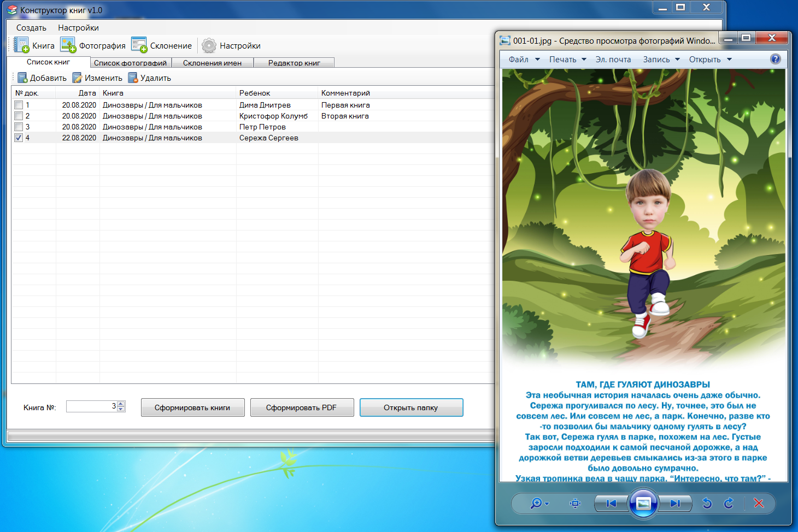
Task: Switch to Редактор книг tab
Action: coord(294,63)
